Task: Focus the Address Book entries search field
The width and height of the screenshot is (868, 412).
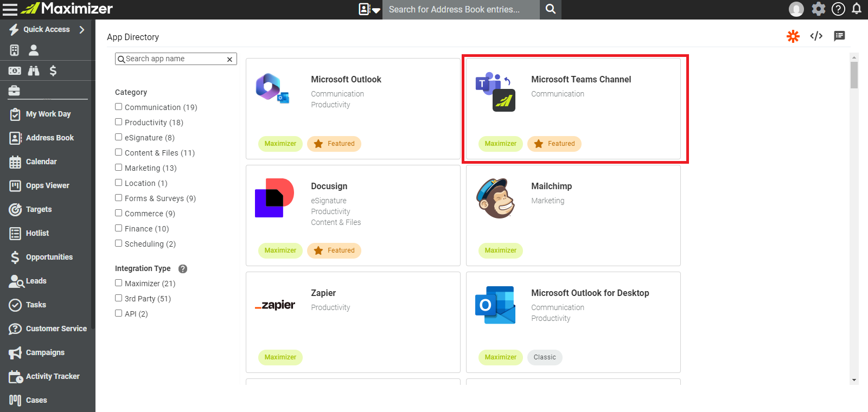Action: [x=461, y=9]
